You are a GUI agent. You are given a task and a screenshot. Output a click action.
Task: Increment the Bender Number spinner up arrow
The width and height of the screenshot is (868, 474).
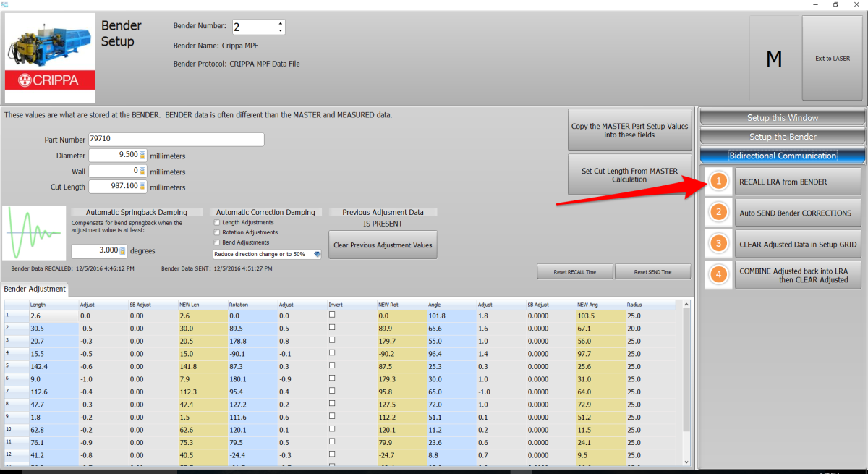click(281, 23)
